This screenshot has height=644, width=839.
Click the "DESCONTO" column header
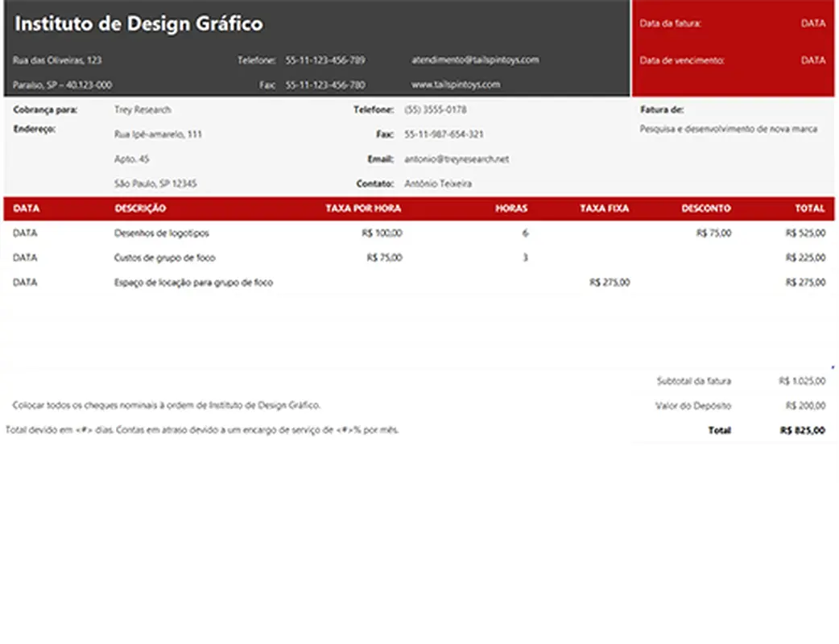706,208
